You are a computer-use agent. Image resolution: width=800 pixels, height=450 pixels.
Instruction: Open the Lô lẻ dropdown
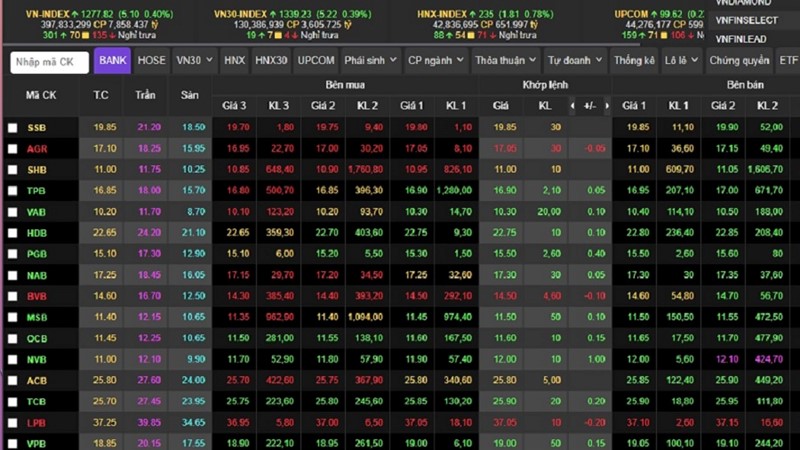pyautogui.click(x=682, y=60)
